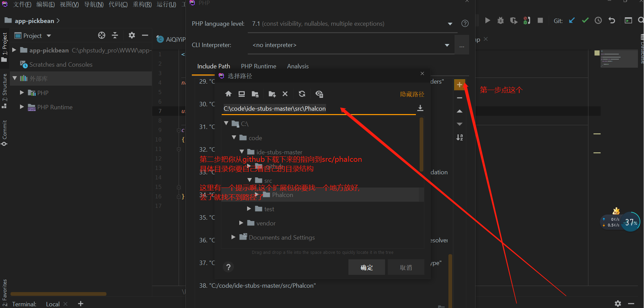Cancel path selection with 取消 button

pos(406,267)
